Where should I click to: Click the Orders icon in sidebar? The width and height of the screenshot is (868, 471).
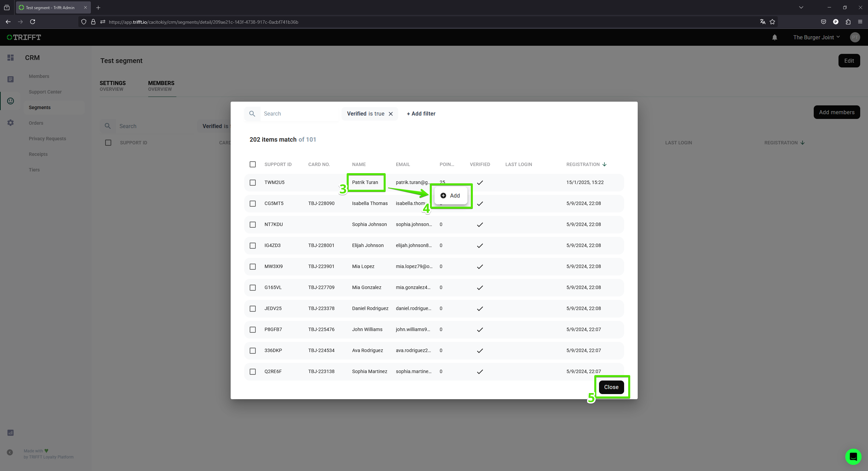(10, 122)
